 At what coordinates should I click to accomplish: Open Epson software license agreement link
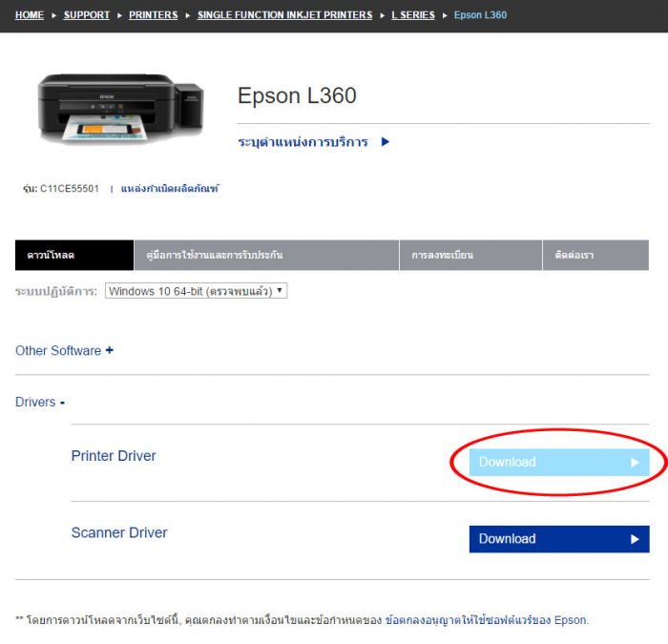pos(487,620)
